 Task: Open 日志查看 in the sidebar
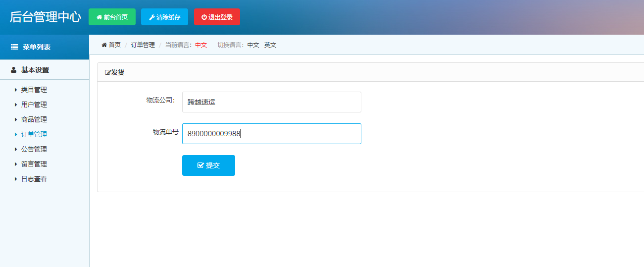(x=34, y=179)
